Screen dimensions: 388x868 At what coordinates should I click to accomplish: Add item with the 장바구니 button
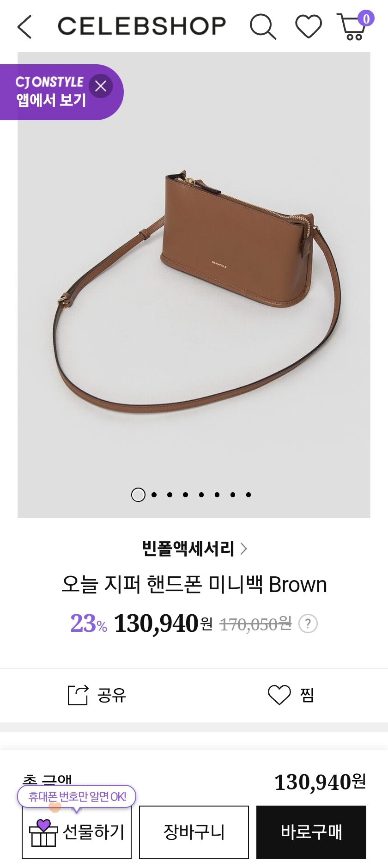coord(194,832)
